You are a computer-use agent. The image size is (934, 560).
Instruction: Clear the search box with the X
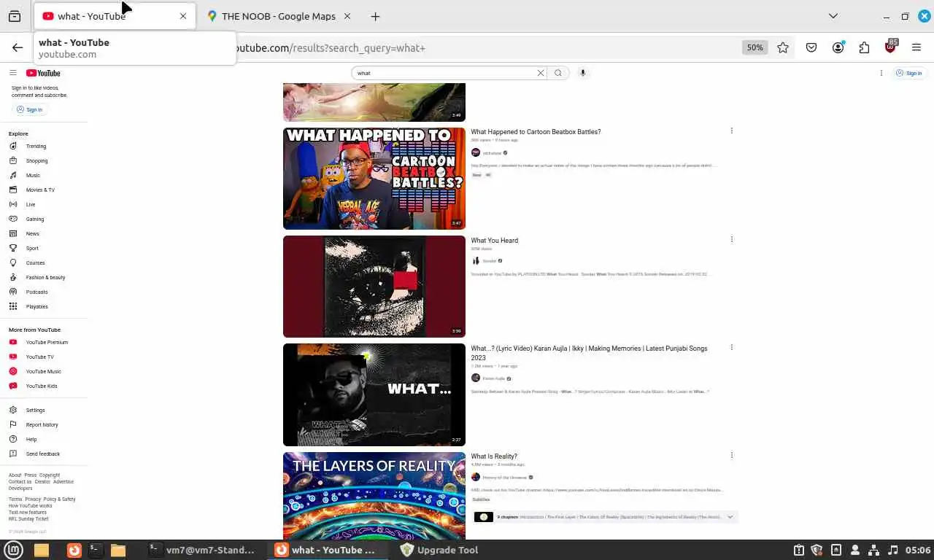[541, 73]
